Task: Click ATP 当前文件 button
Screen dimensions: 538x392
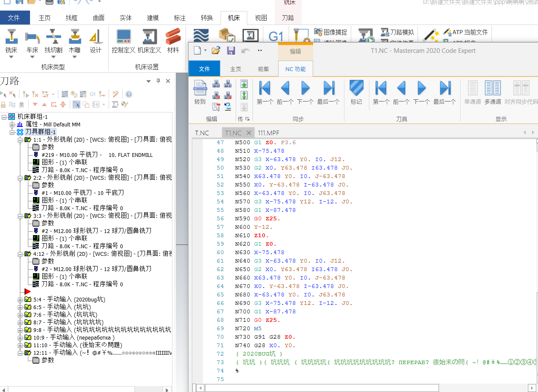Action: pos(465,32)
